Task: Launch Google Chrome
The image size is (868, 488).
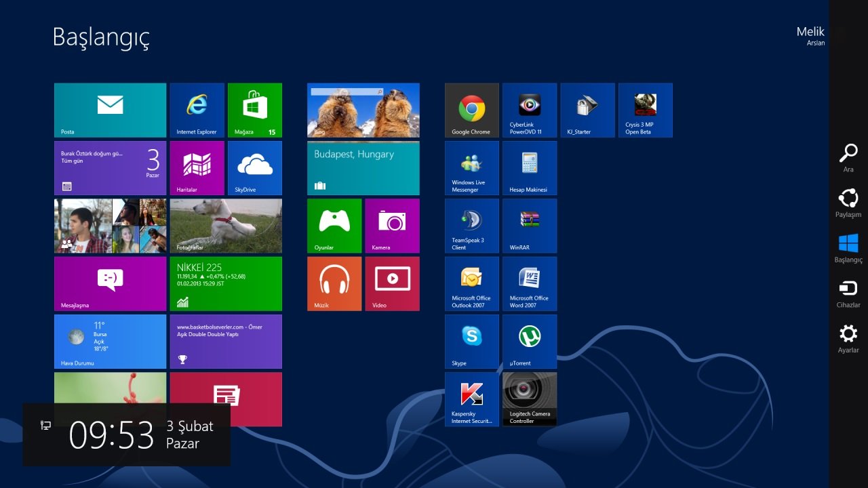Action: 472,110
